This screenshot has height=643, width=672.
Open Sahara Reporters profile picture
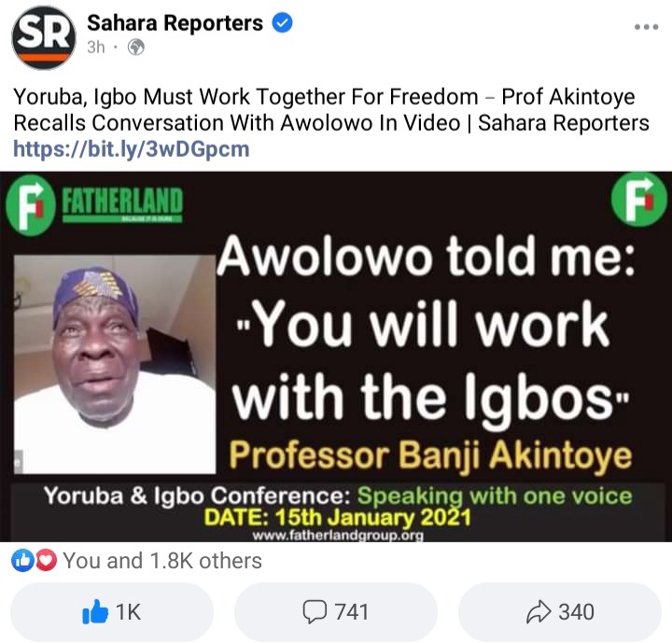(44, 37)
